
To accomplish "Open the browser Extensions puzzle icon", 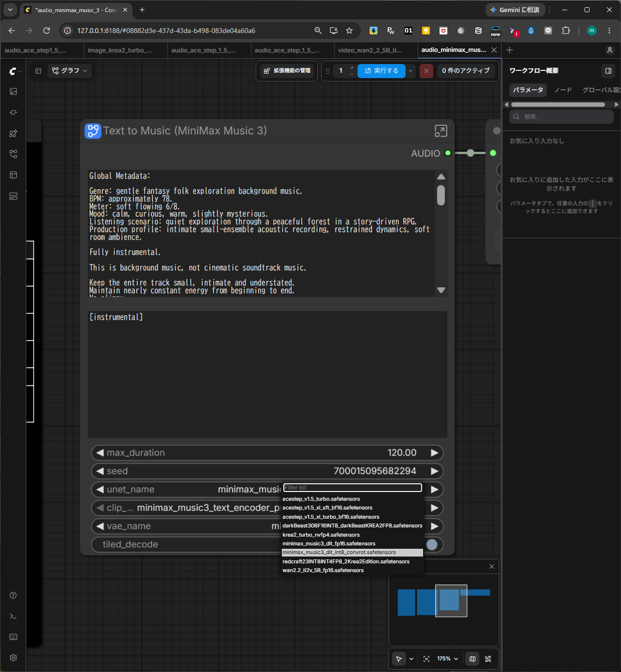I will [x=566, y=31].
